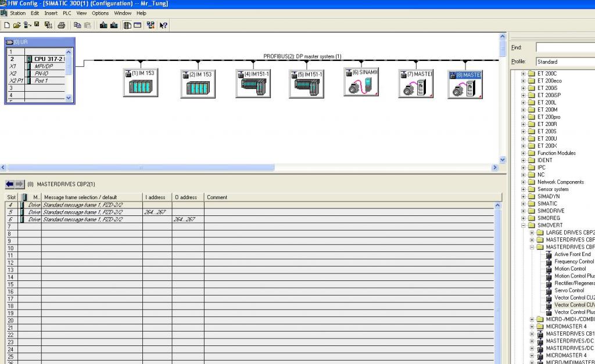Expand the LARGE DRIVES CBP2 folder
This screenshot has width=595, height=364.
pyautogui.click(x=532, y=232)
